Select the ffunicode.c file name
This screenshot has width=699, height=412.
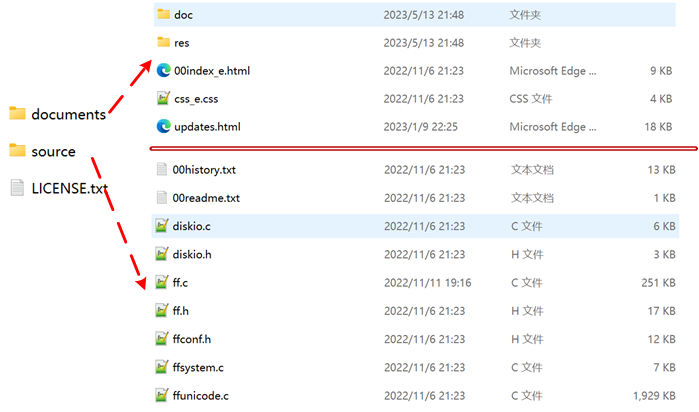(x=201, y=396)
